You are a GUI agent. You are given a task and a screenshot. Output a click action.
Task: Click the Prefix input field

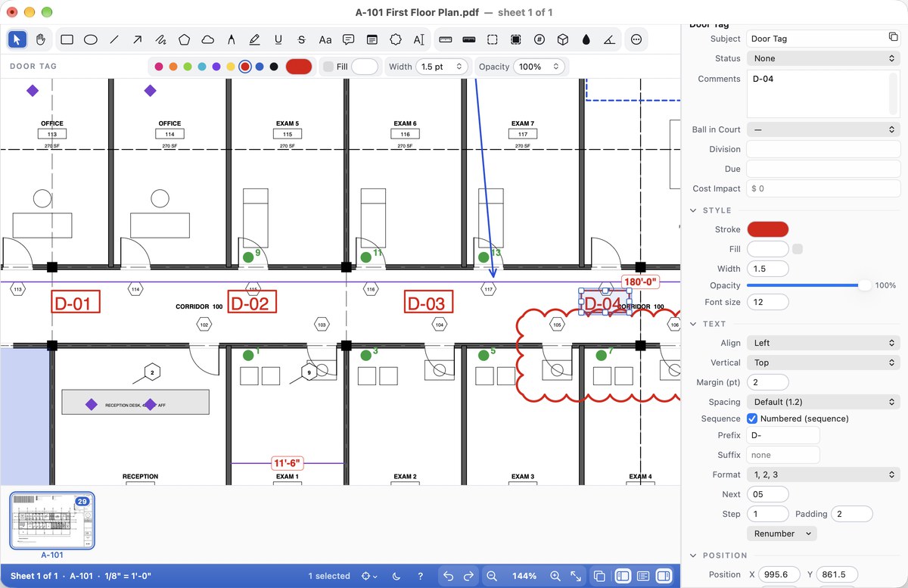click(783, 435)
